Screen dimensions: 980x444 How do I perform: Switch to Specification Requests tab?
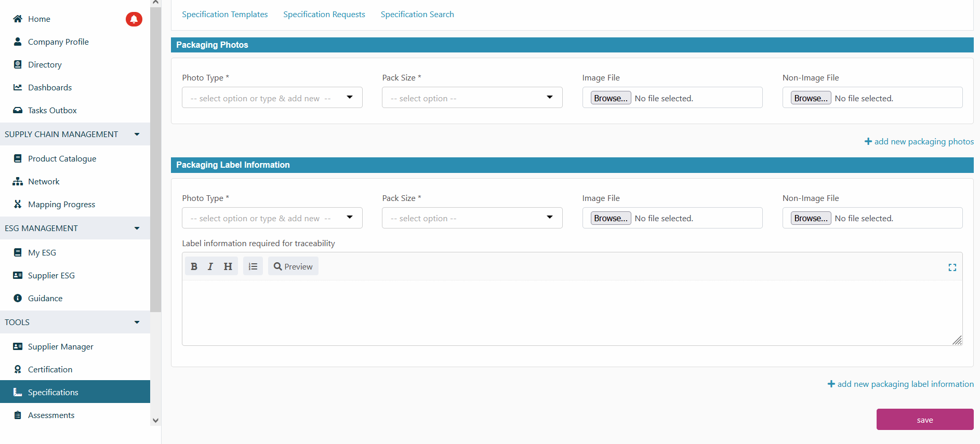click(x=324, y=15)
